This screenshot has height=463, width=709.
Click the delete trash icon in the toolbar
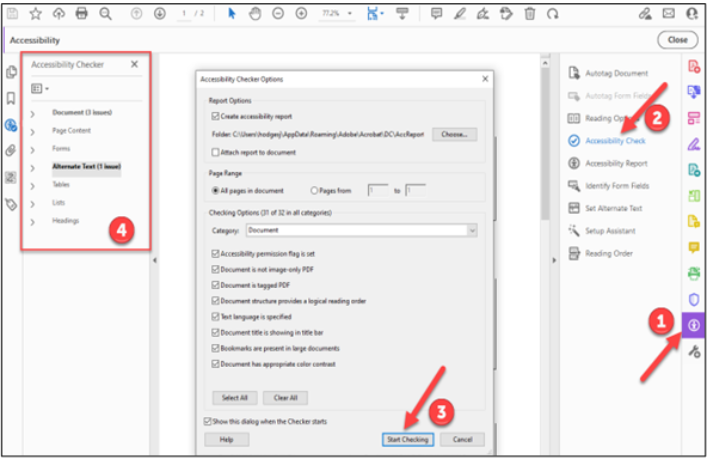(x=528, y=13)
